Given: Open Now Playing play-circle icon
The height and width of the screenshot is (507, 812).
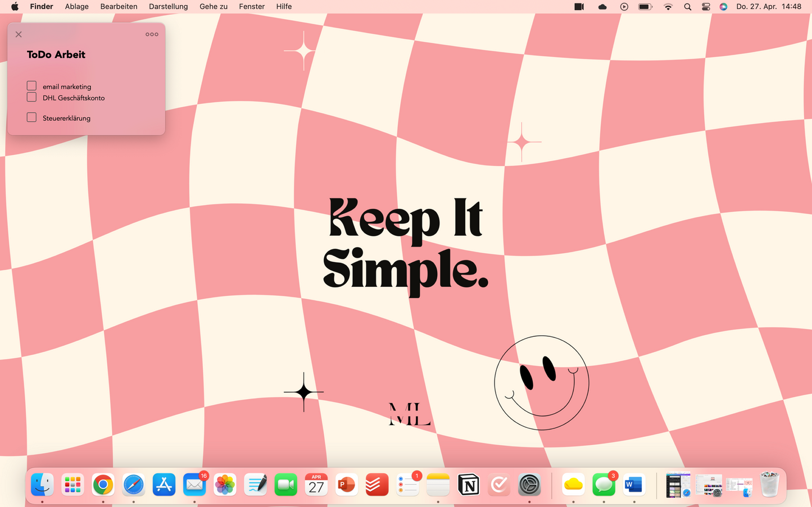Looking at the screenshot, I should pyautogui.click(x=624, y=7).
